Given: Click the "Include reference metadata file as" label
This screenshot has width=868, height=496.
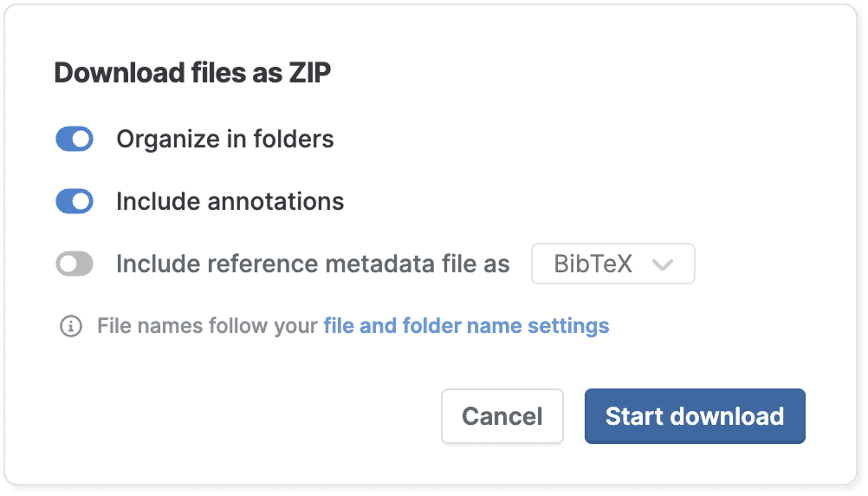Looking at the screenshot, I should click(x=313, y=264).
